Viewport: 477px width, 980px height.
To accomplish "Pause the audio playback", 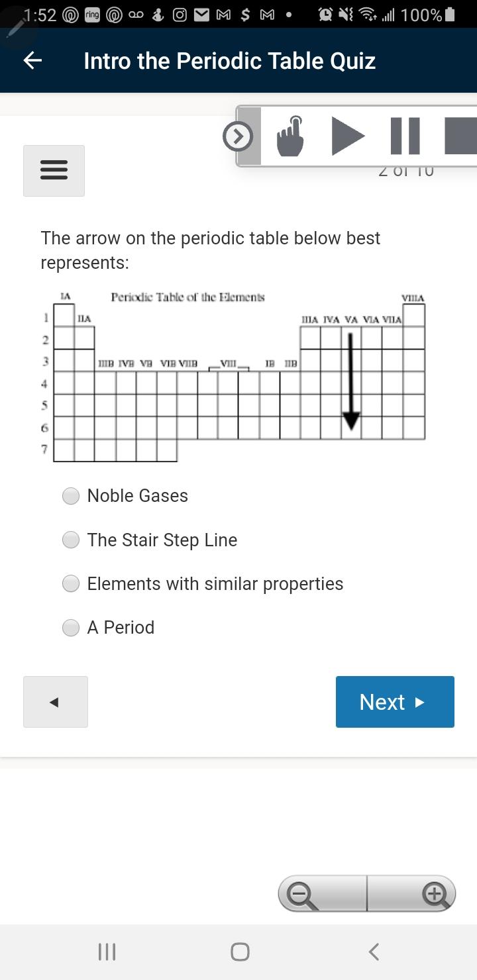I will point(405,136).
